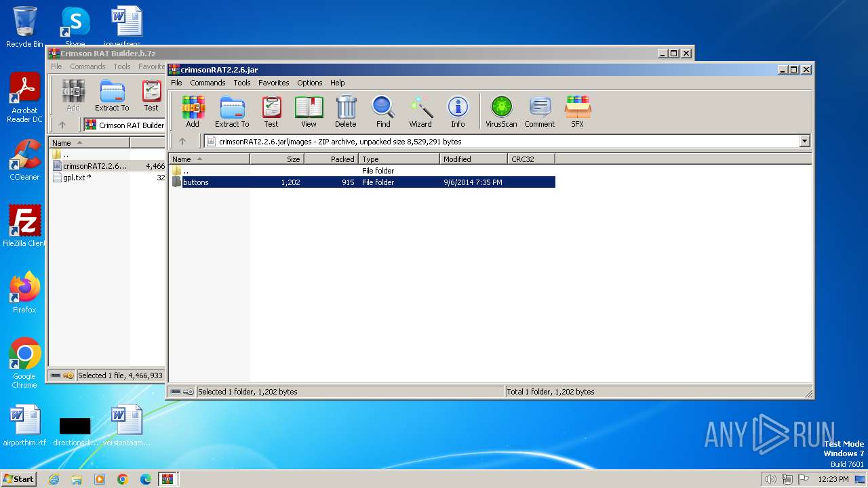Click the archive path address field
This screenshot has height=488, width=868.
click(502, 142)
